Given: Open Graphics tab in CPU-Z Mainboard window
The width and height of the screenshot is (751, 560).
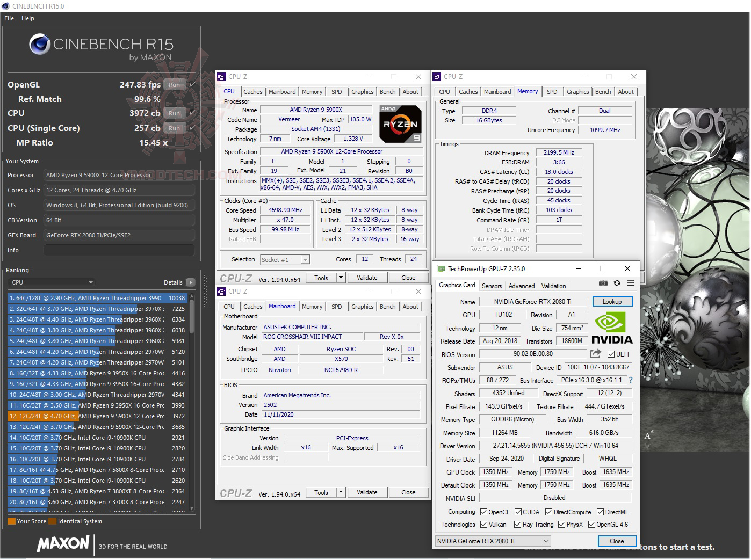Looking at the screenshot, I should coord(362,307).
